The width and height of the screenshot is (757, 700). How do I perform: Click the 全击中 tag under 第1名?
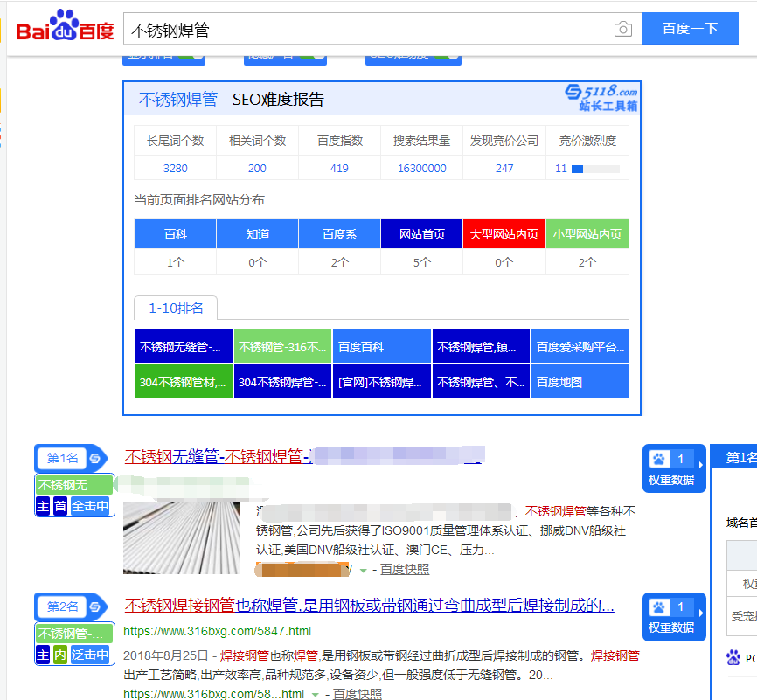90,506
